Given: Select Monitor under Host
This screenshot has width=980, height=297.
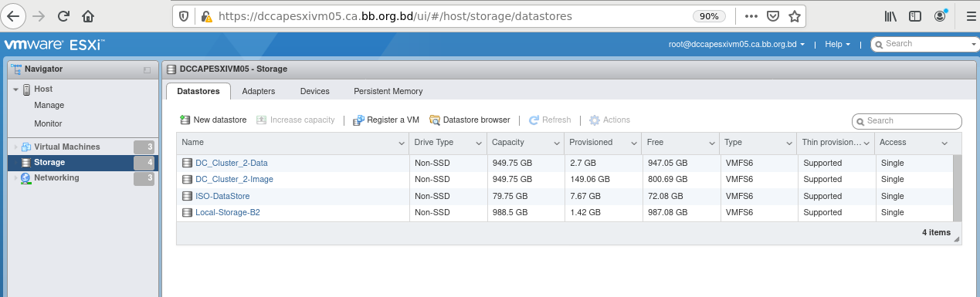Looking at the screenshot, I should point(48,123).
